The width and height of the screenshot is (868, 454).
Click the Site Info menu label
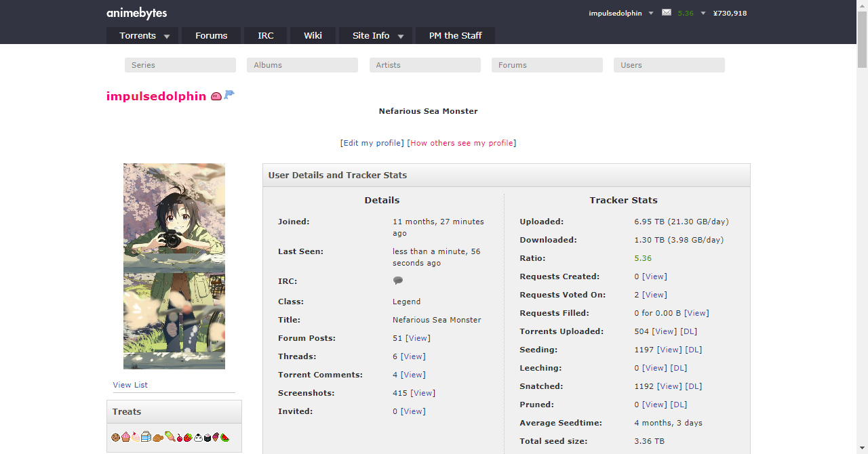tap(371, 35)
